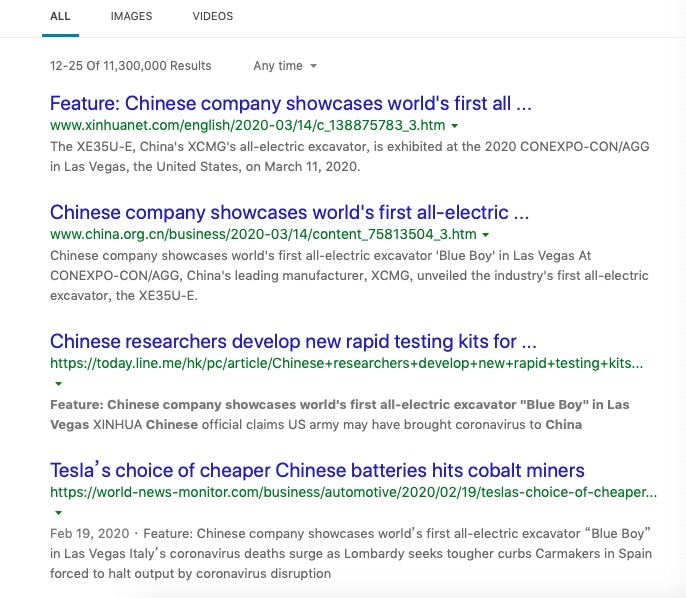
Task: Click the china.org.cn result URL
Action: pyautogui.click(x=263, y=234)
